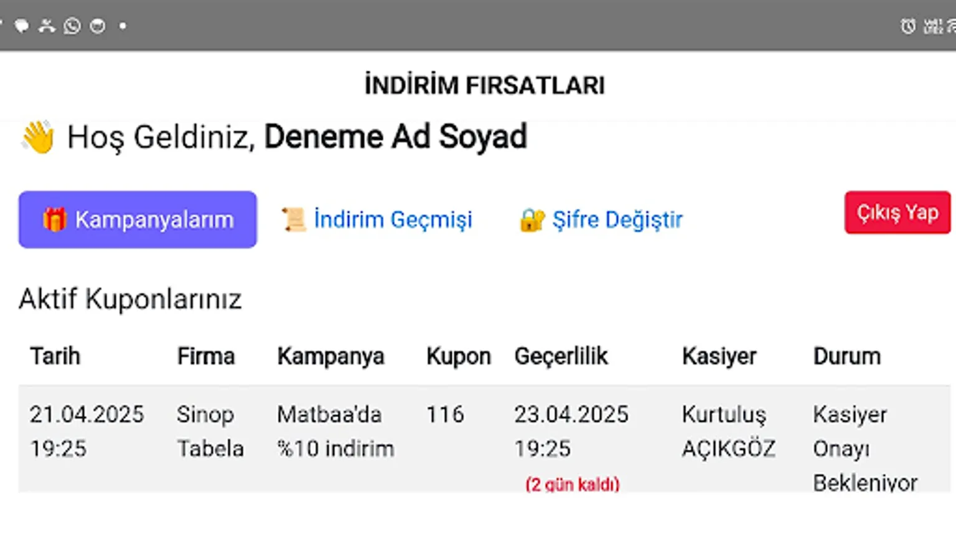
Task: Select the Kampanyalarım button
Action: (x=137, y=219)
